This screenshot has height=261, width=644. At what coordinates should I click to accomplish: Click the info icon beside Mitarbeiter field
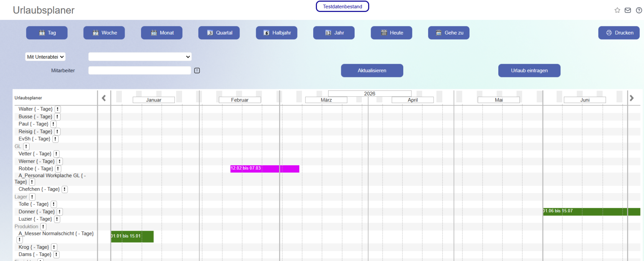(197, 71)
